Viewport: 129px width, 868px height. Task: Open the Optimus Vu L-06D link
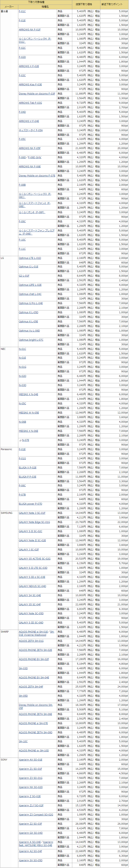click(x=29, y=331)
